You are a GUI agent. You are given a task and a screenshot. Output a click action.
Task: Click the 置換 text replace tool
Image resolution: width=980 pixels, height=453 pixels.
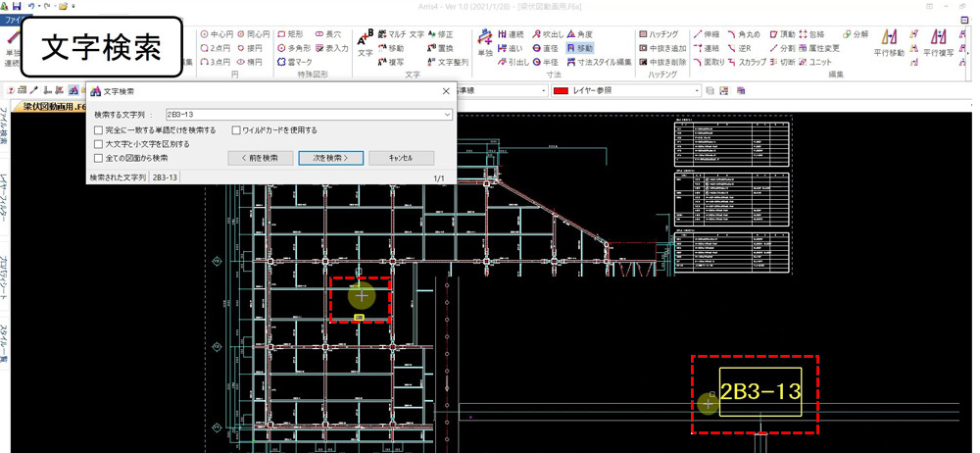[x=439, y=48]
